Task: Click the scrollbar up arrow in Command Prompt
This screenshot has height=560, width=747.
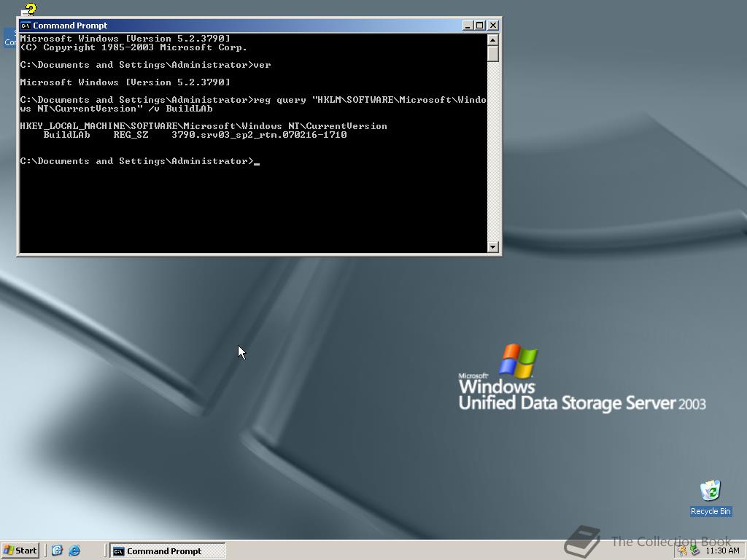Action: (x=492, y=39)
